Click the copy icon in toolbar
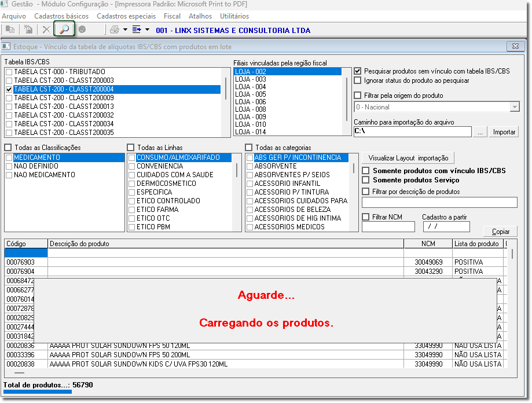This screenshot has height=403, width=532. coord(10,30)
